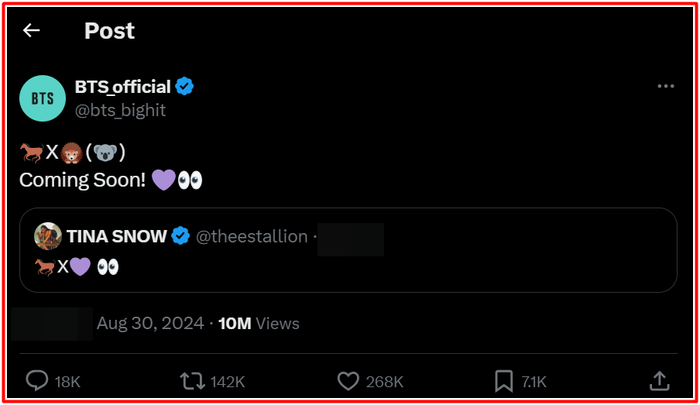Toggle the bookmark icon on the post
700x405 pixels.
click(x=504, y=380)
